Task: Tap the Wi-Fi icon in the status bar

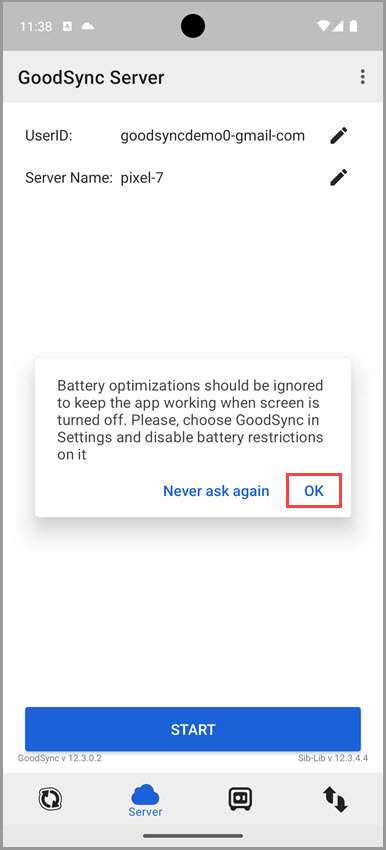Action: [324, 26]
